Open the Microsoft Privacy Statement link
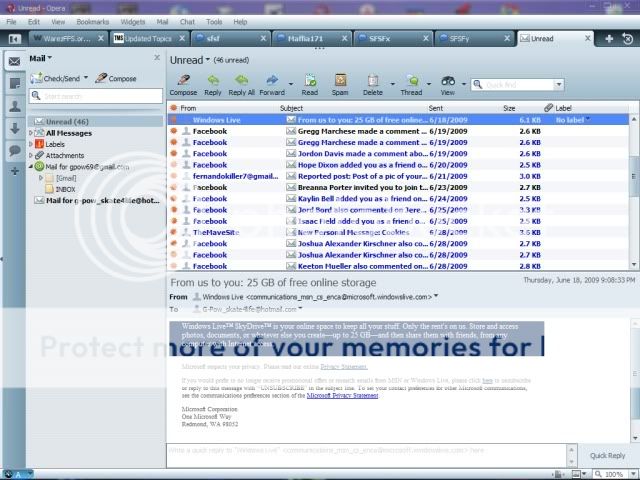640x480 pixels. (342, 396)
